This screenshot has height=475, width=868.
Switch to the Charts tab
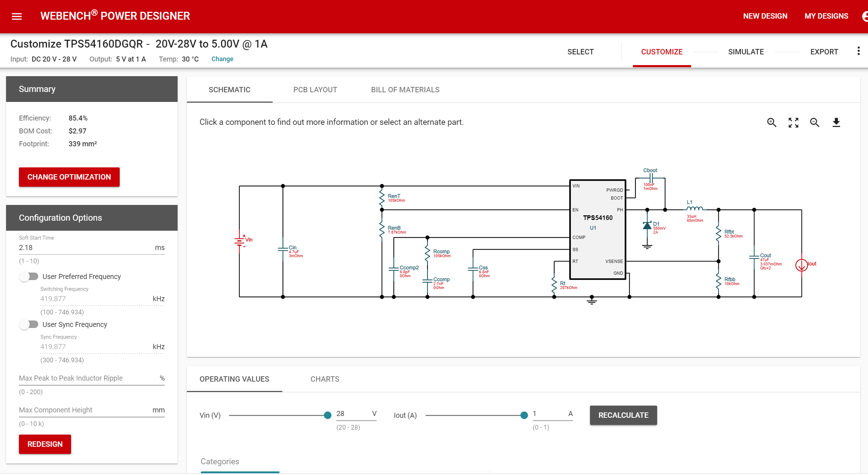point(325,379)
